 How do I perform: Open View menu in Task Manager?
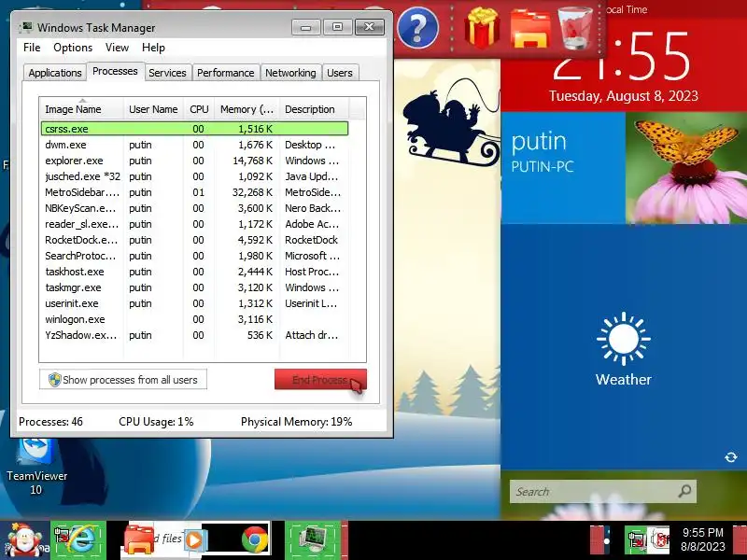tap(118, 48)
